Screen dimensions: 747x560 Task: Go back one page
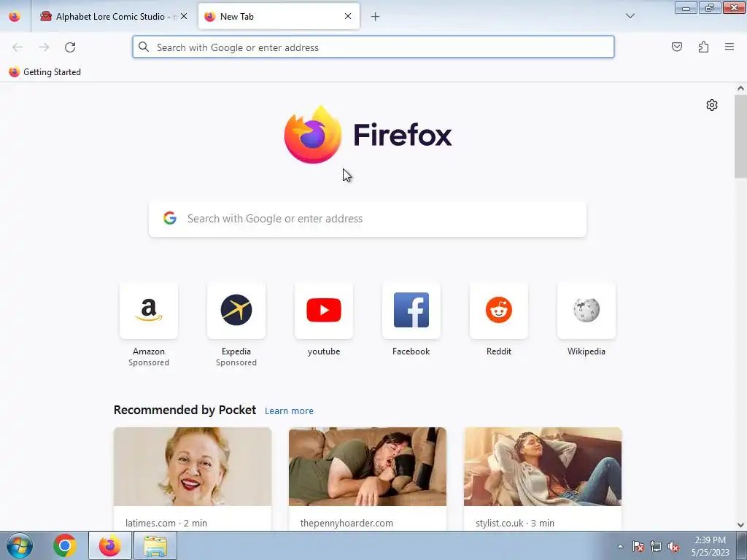click(18, 47)
